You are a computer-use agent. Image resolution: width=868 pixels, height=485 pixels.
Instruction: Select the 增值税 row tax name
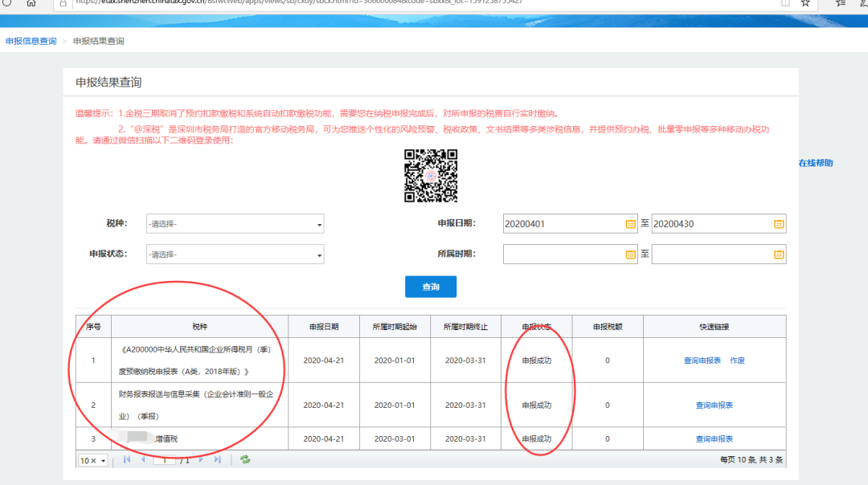tap(166, 439)
